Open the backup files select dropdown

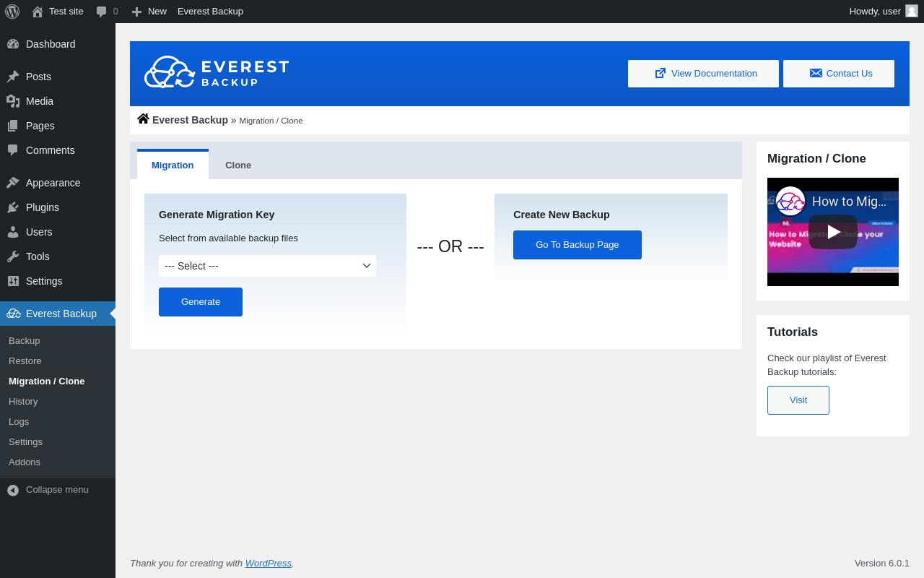pos(267,266)
